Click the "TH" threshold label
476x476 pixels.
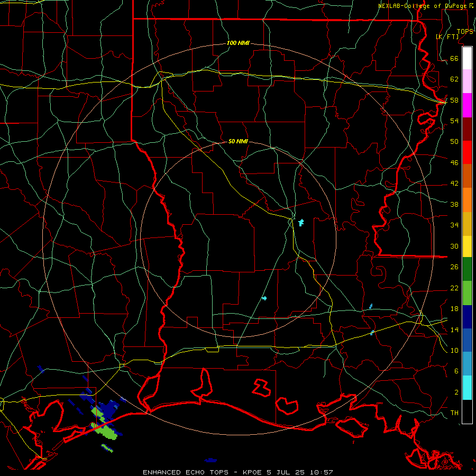point(454,413)
